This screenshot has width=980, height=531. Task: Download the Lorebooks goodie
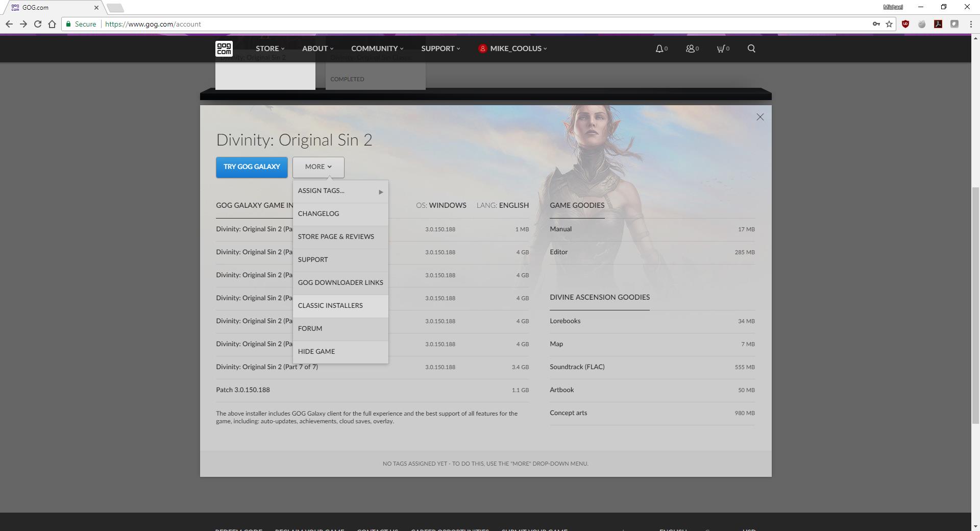[652, 321]
